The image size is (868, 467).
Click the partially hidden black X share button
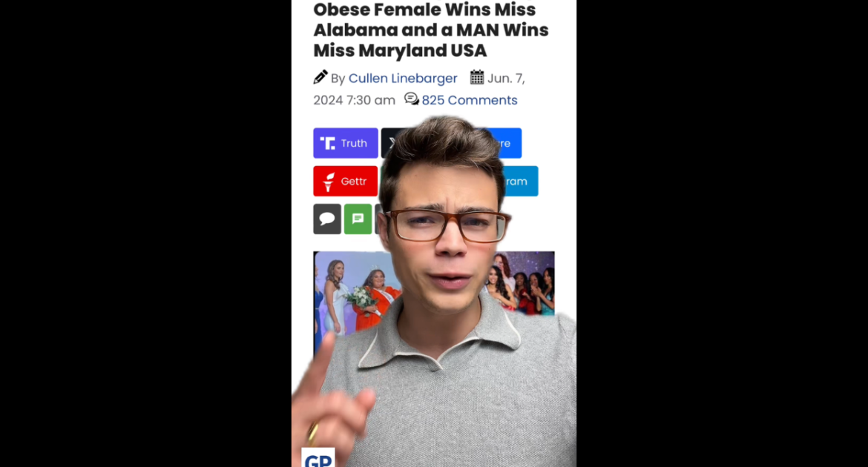tap(389, 143)
